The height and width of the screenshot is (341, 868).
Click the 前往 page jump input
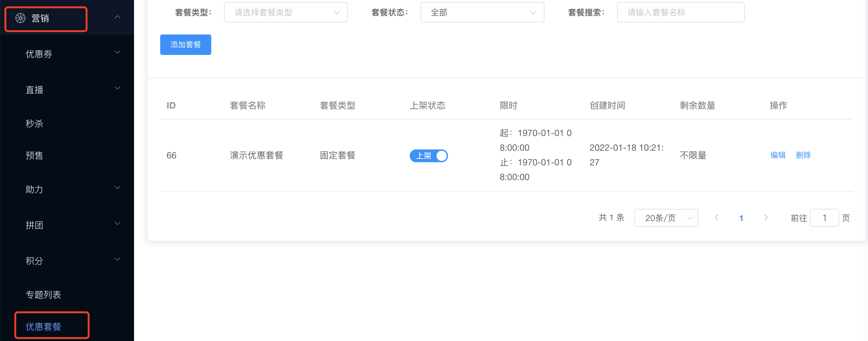pos(824,218)
